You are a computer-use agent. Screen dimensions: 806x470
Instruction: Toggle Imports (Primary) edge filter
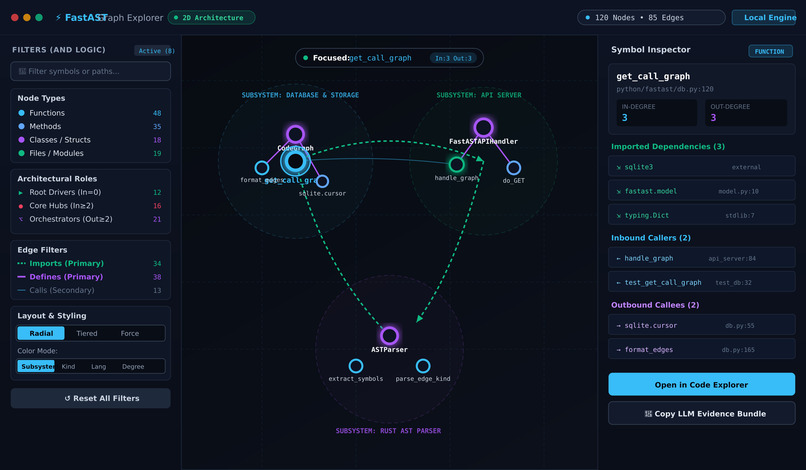[x=90, y=263]
